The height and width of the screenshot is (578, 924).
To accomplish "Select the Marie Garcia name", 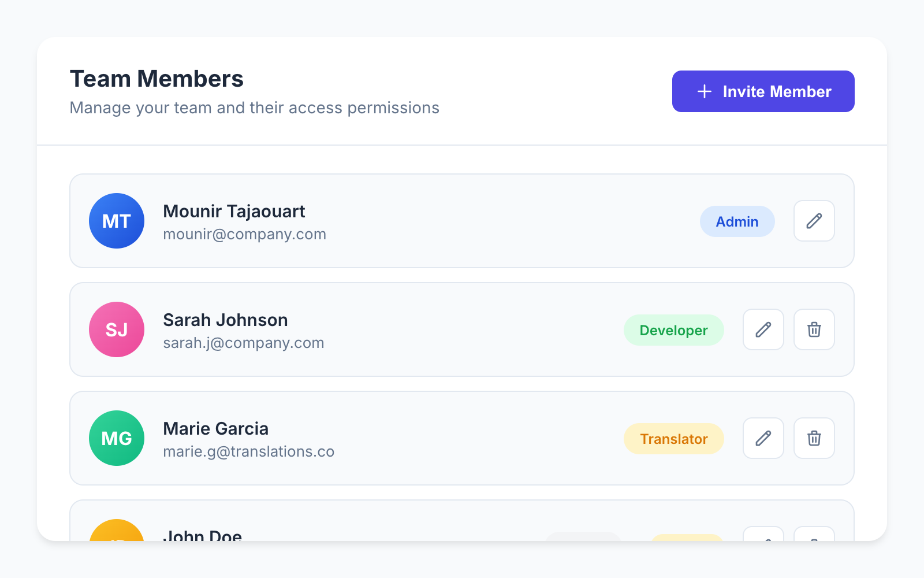I will tap(215, 429).
